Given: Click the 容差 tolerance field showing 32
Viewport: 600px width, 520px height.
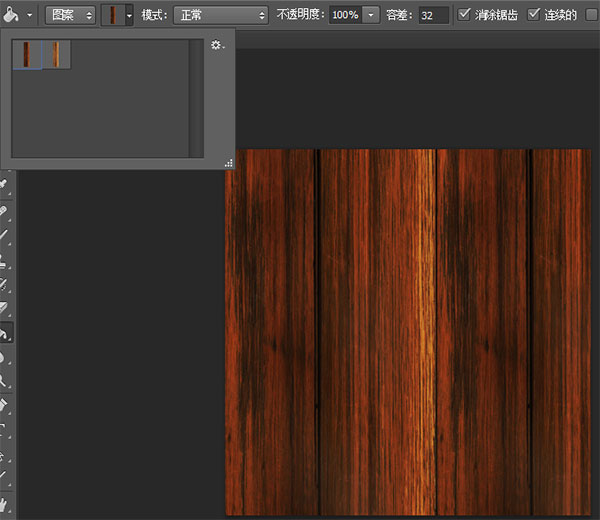Looking at the screenshot, I should [434, 16].
